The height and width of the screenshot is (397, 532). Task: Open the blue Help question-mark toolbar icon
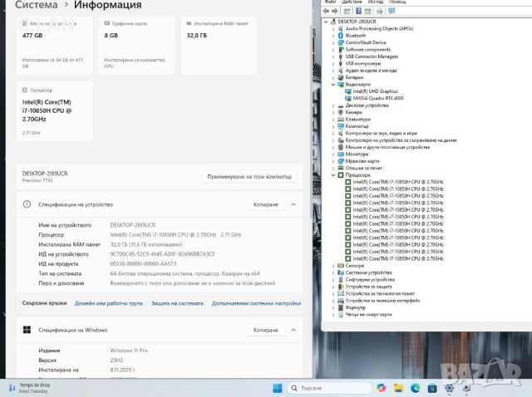358,11
